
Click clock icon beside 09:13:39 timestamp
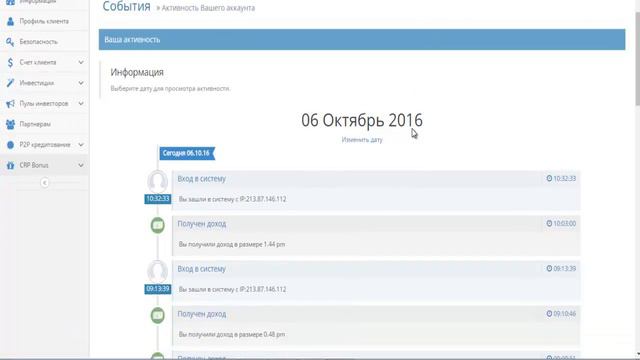pos(549,269)
